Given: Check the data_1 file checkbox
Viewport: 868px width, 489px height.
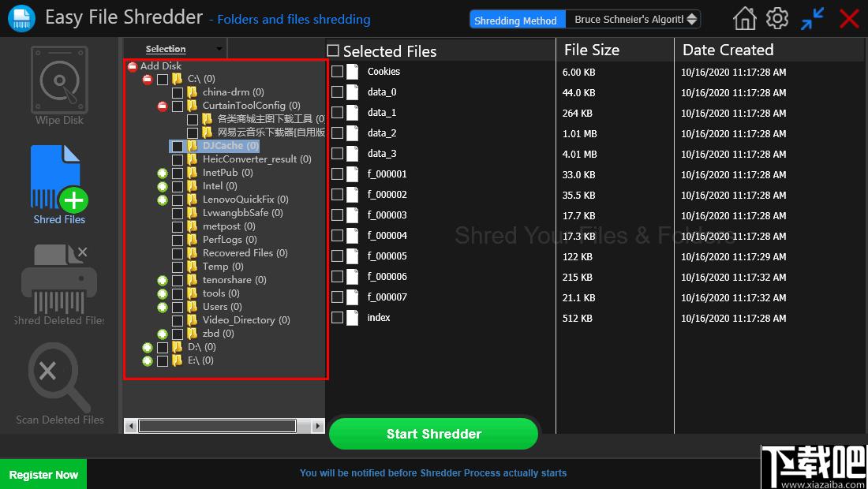Looking at the screenshot, I should [x=337, y=113].
